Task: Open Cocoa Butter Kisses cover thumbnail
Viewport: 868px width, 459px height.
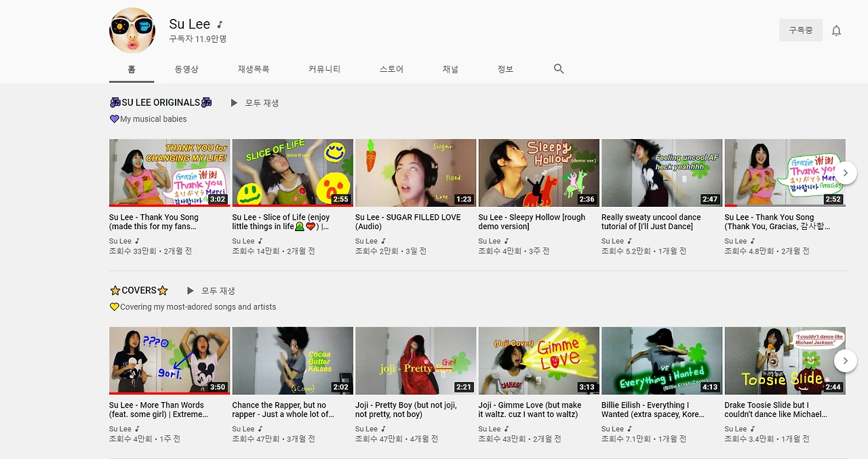Action: pos(292,361)
